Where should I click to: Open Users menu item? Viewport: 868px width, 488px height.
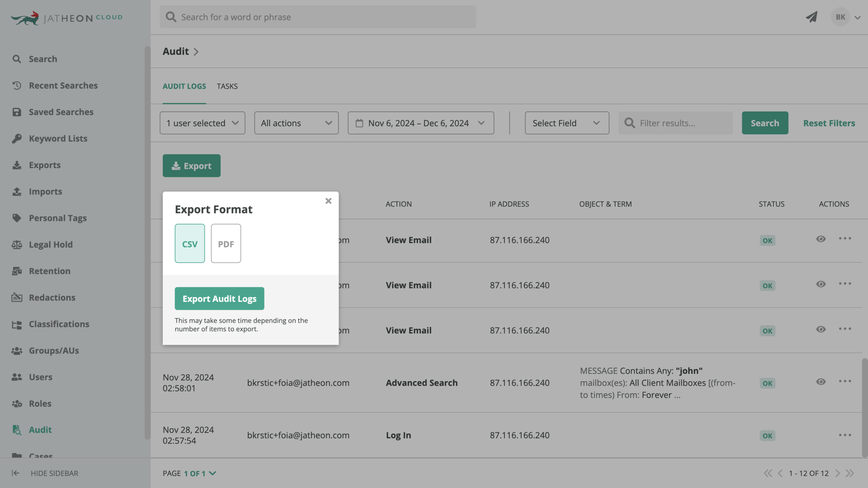(x=40, y=377)
